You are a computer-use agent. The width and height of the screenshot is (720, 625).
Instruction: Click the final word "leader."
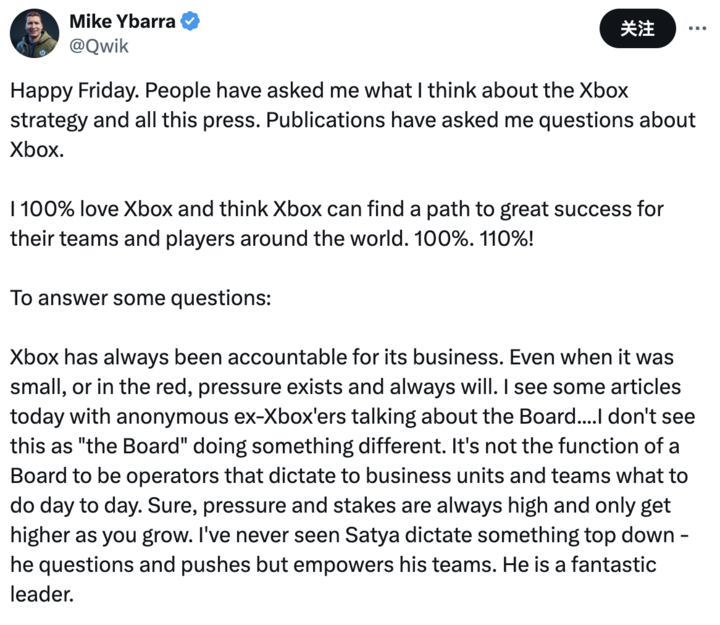click(42, 595)
